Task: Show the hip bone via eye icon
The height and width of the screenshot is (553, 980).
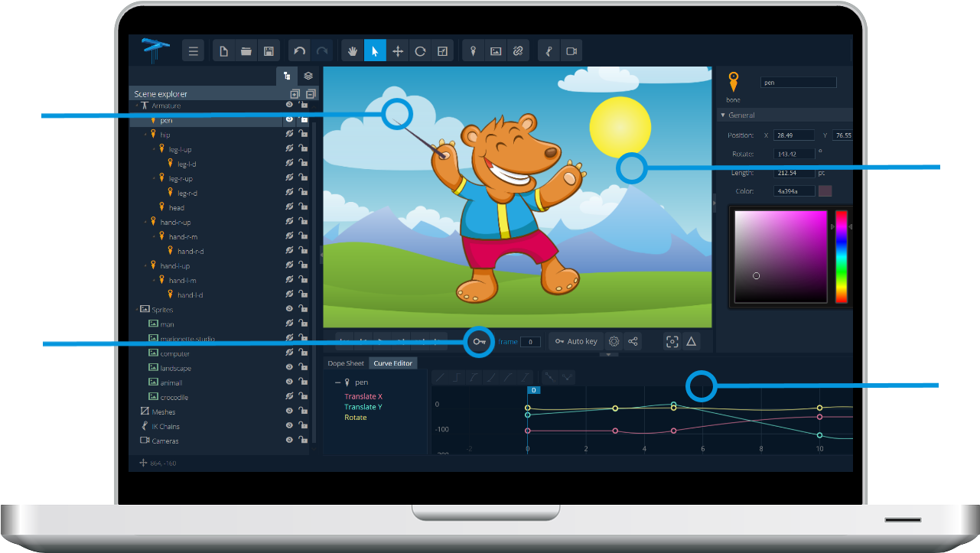Action: [290, 134]
